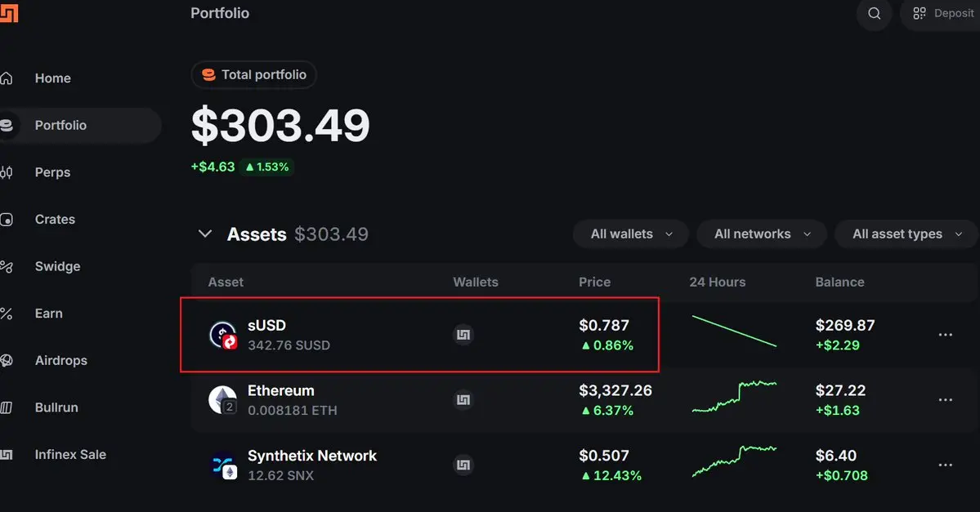This screenshot has height=512, width=980.
Task: Click the Infinex Sale sidebar icon
Action: (7, 455)
